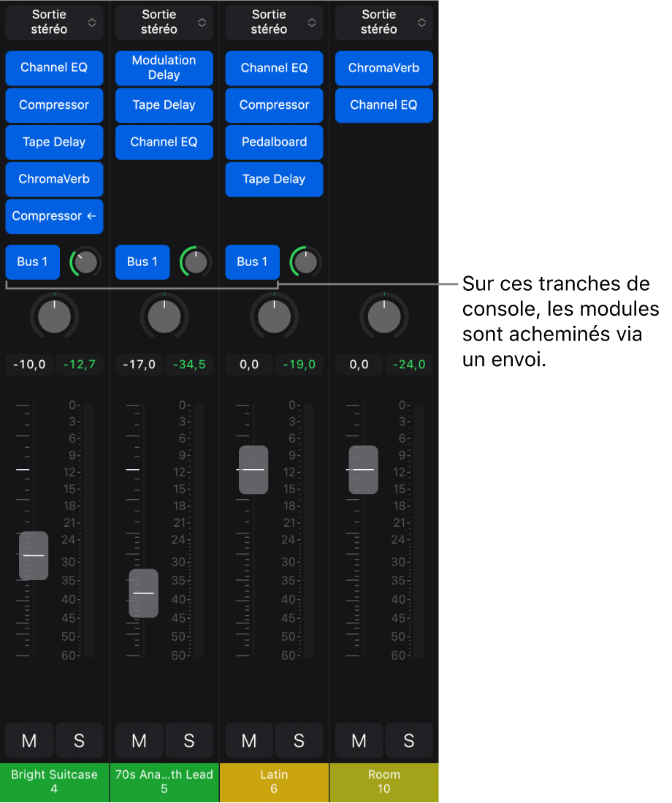Open the Channel EQ on Bright Suitcase

pyautogui.click(x=54, y=68)
